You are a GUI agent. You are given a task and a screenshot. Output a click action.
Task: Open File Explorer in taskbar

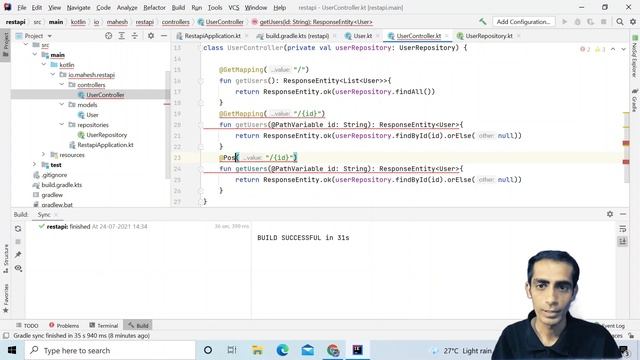point(258,350)
